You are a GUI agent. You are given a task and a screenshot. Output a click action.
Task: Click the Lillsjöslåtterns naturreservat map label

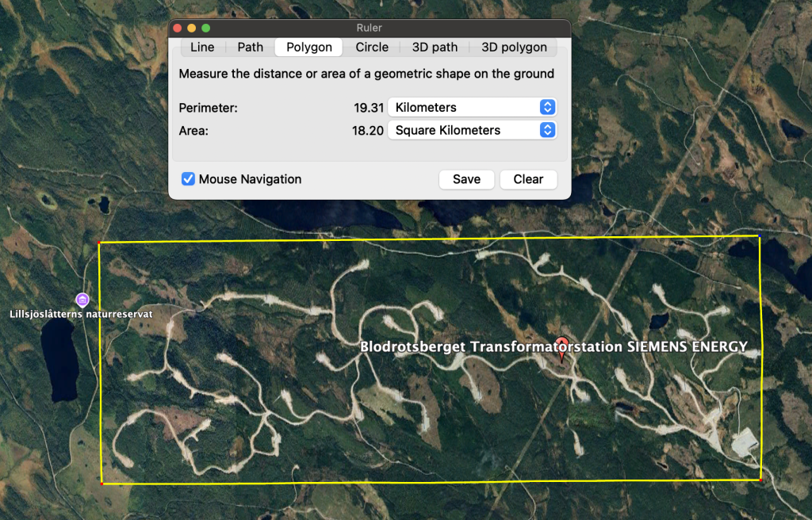(x=82, y=314)
